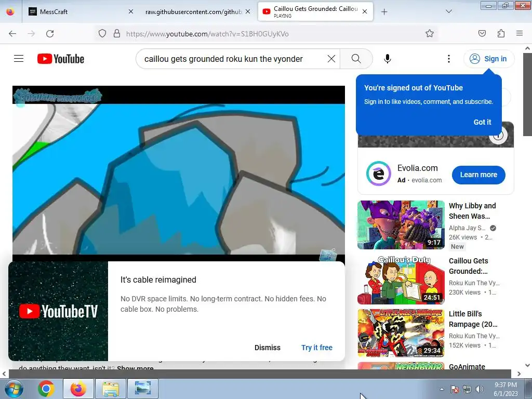The height and width of the screenshot is (399, 532).
Task: Click the horizontal scrollbar left arrow
Action: pyautogui.click(x=4, y=374)
